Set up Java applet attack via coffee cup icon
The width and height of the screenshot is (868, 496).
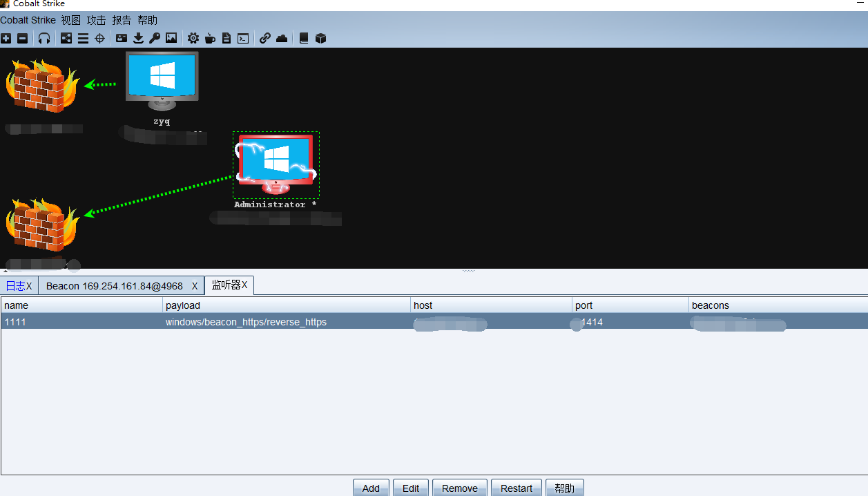(210, 39)
